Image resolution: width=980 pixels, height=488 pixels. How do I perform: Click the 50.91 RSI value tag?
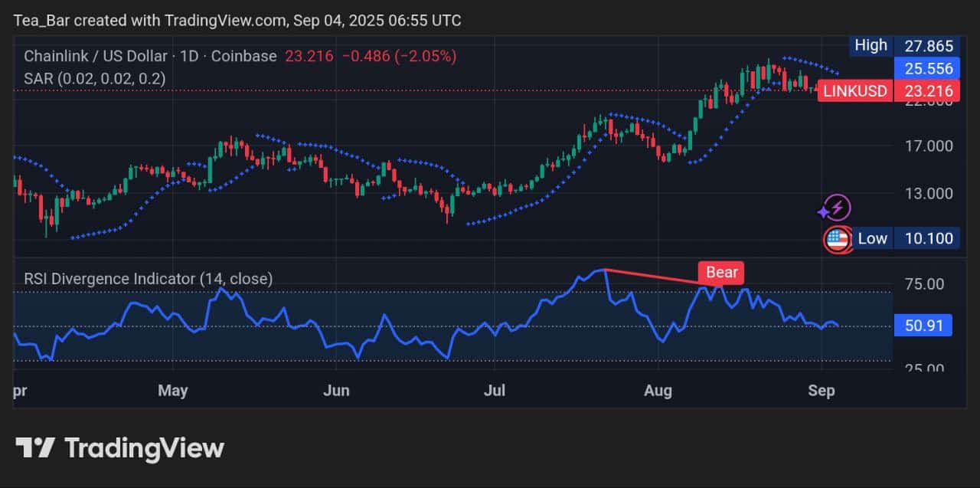pyautogui.click(x=923, y=326)
